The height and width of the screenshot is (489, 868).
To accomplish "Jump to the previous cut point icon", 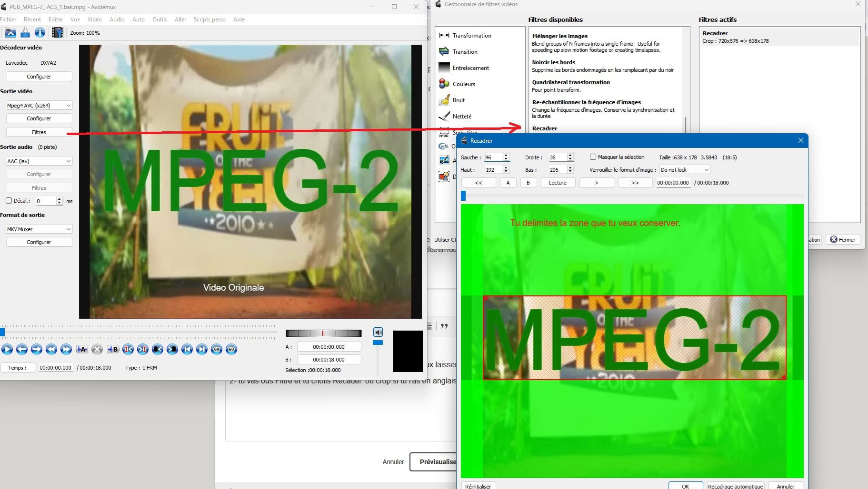I will pyautogui.click(x=128, y=349).
